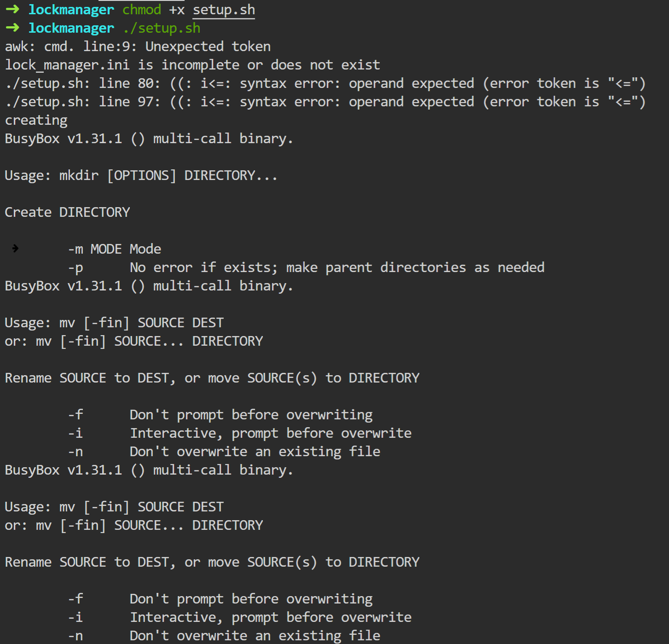The width and height of the screenshot is (669, 644).
Task: Click lockmanager directory name before ./setup.sh
Action: (71, 28)
